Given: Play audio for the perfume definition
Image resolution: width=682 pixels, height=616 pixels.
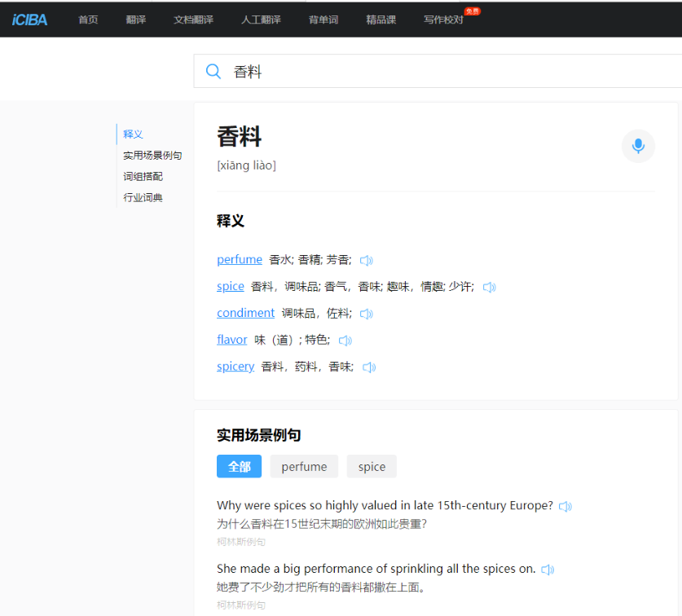Looking at the screenshot, I should coord(367,261).
